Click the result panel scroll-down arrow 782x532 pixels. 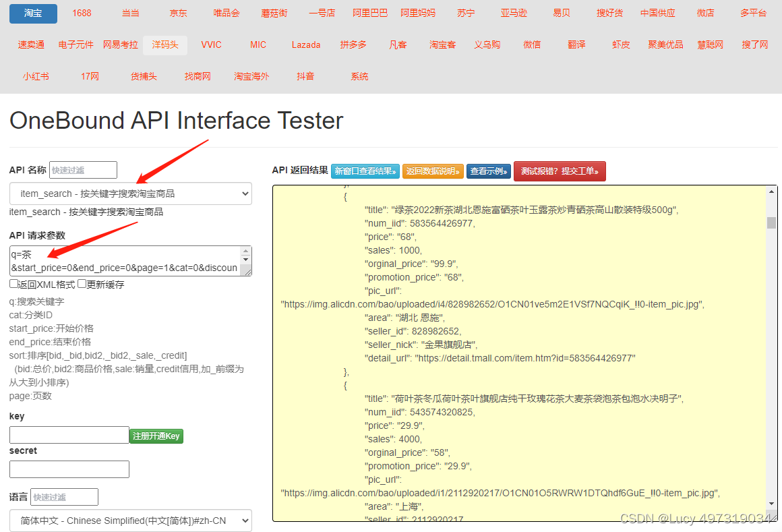coord(771,504)
